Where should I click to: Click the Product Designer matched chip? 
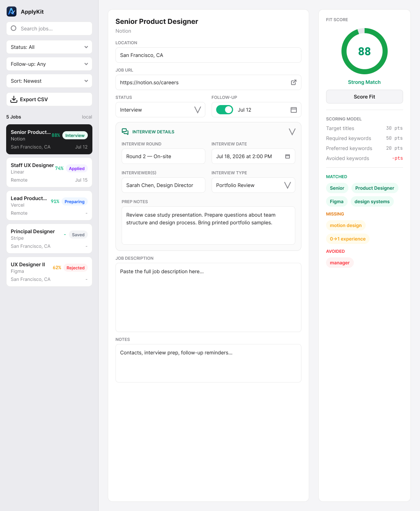pyautogui.click(x=375, y=188)
